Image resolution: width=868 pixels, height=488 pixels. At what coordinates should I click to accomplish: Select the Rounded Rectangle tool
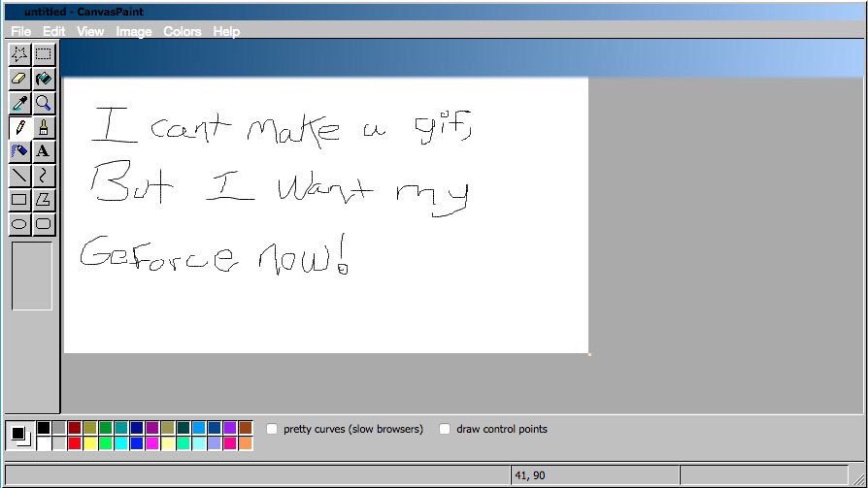coord(43,224)
